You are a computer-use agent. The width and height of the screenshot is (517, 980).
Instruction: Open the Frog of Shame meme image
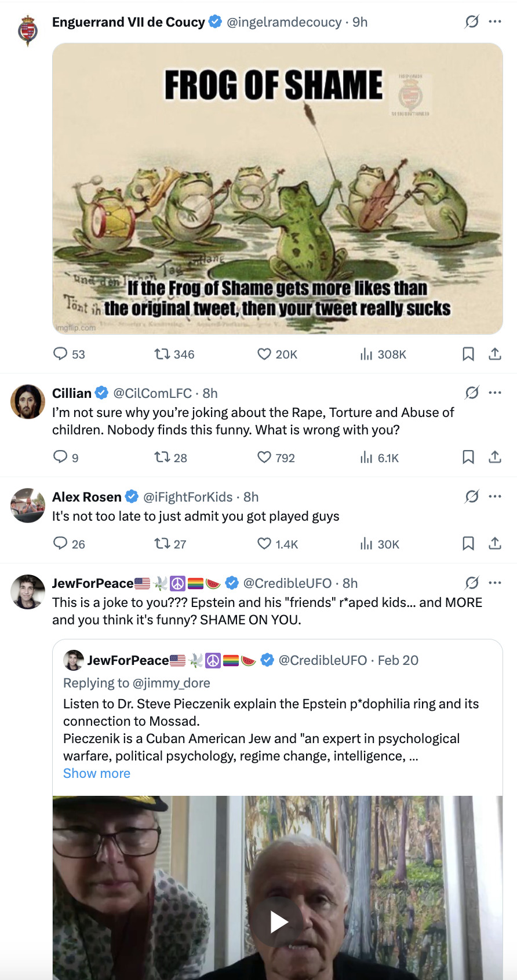277,189
